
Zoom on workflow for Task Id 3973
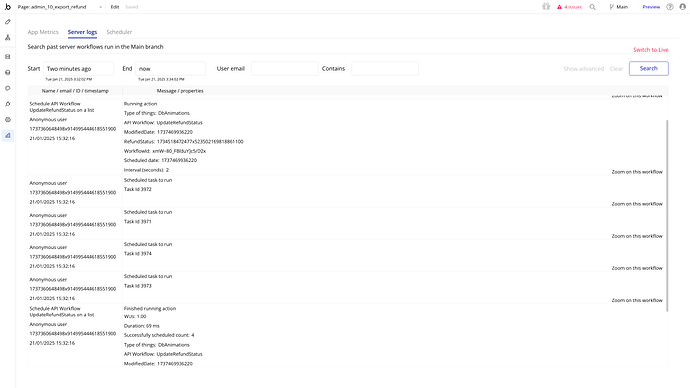pos(637,300)
